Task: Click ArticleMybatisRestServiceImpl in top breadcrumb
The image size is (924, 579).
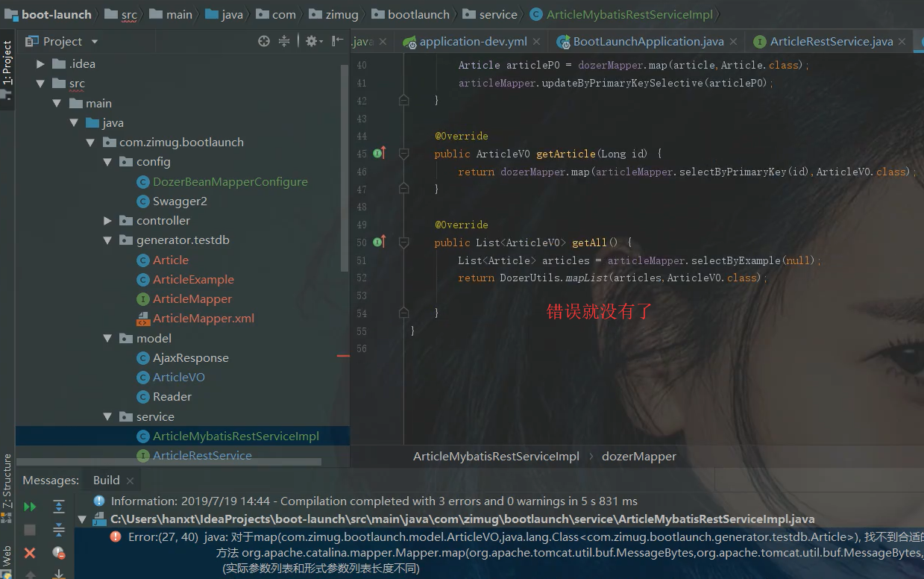Action: pyautogui.click(x=621, y=14)
